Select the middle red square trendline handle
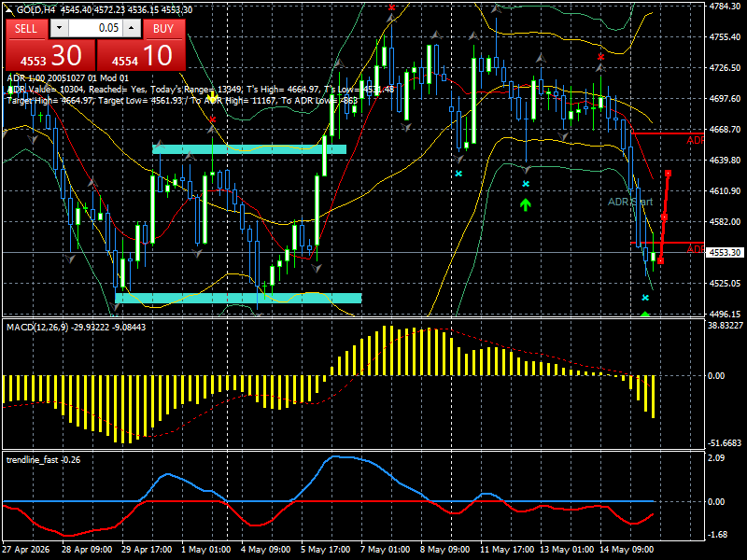Image resolution: width=747 pixels, height=560 pixels. (664, 217)
